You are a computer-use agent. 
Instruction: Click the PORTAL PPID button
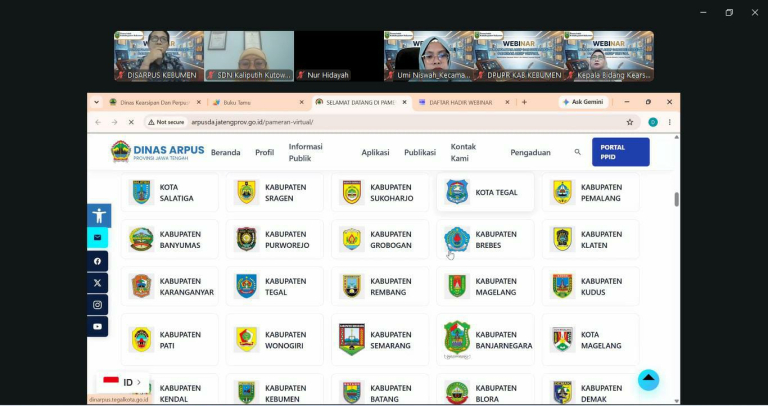(621, 152)
